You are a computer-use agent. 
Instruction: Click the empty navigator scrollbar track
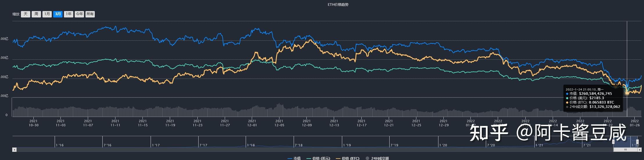click(x=291, y=150)
